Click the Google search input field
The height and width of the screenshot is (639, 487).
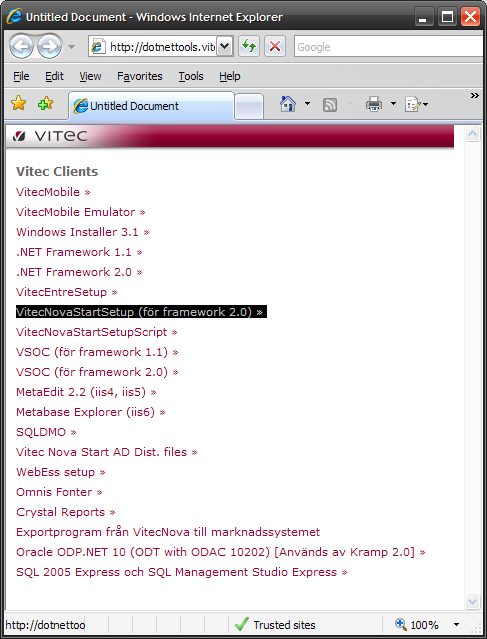coord(390,46)
